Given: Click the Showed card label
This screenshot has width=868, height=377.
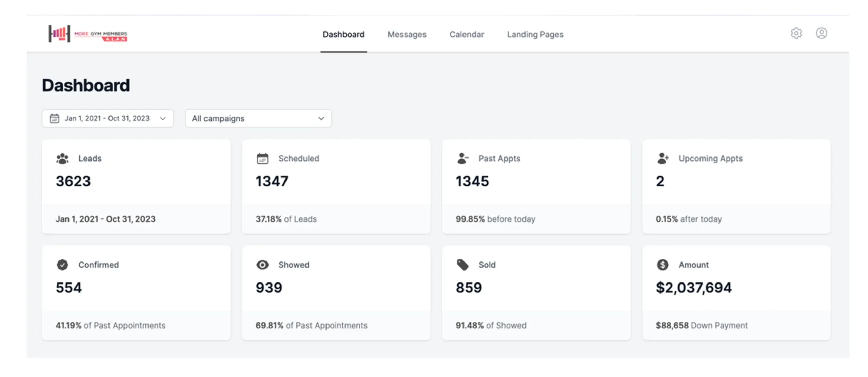Looking at the screenshot, I should click(294, 265).
